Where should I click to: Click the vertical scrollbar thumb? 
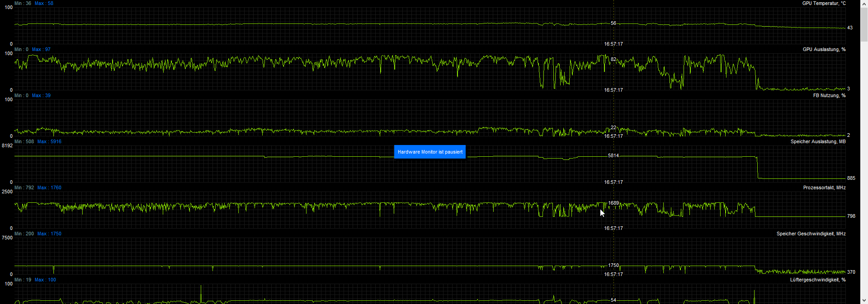tap(864, 24)
